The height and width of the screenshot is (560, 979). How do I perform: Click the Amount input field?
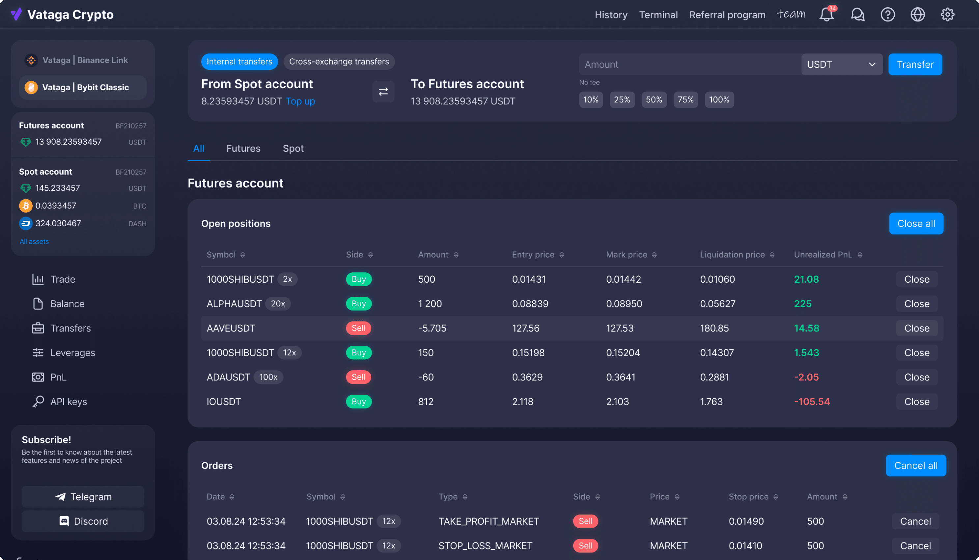pos(690,64)
